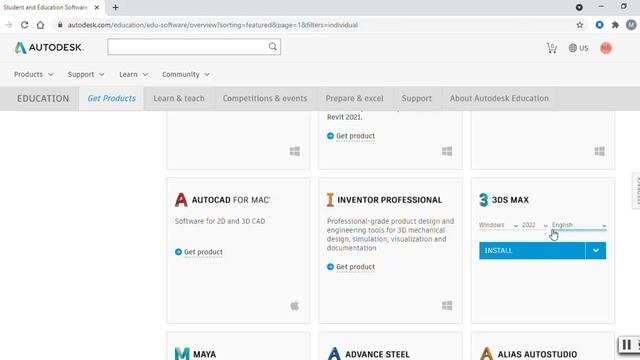Click Windows icon on Inventor Professional card
Image resolution: width=640 pixels, height=360 pixels.
447,306
